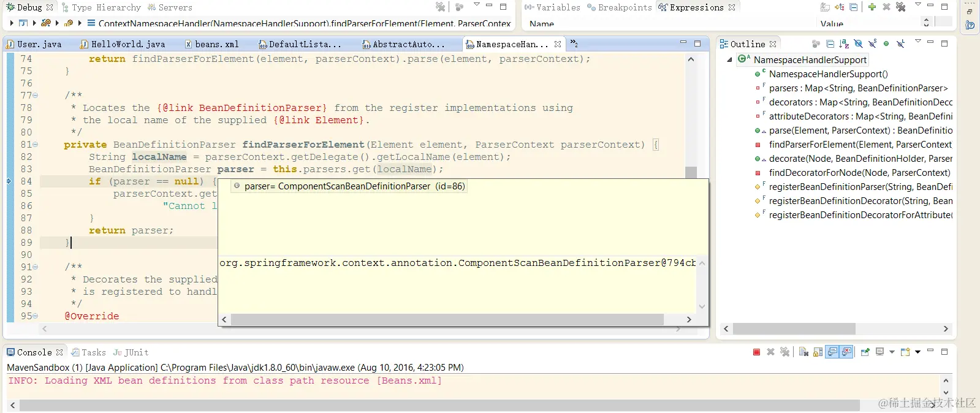Toggle show console on standard error
The width and height of the screenshot is (980, 413).
click(846, 352)
